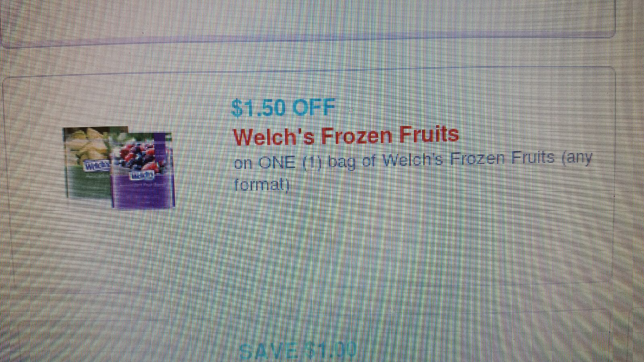
Task: Click the Welch's Frozen Fruits product thumbnail
Action: pos(119,167)
